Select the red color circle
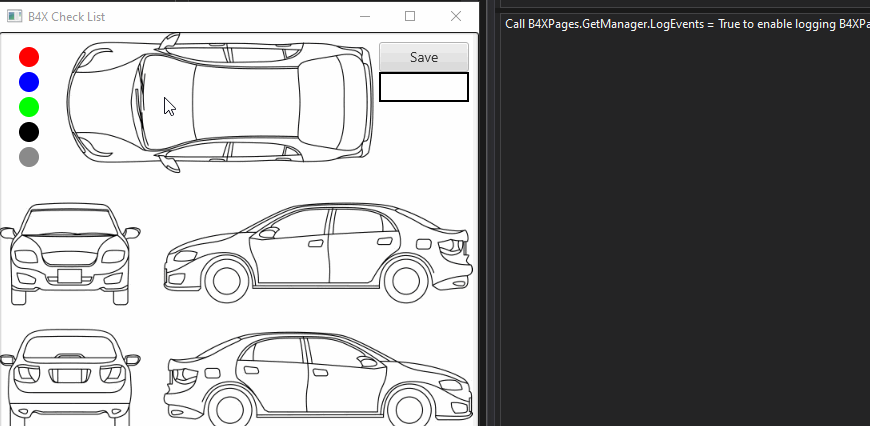This screenshot has height=426, width=870. [29, 57]
